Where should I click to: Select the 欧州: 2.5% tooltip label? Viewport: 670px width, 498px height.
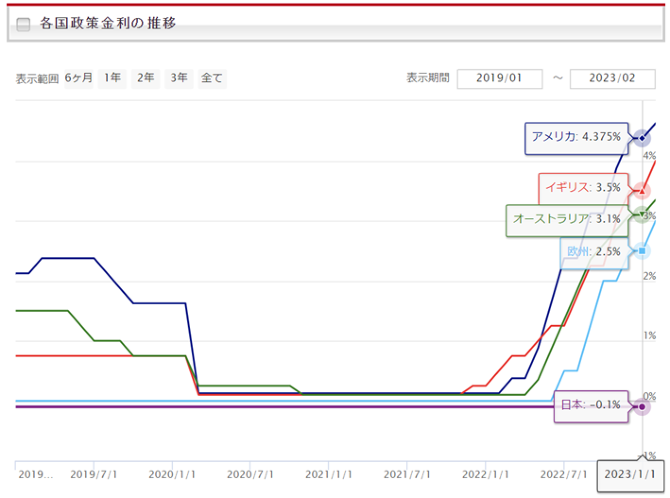[594, 251]
